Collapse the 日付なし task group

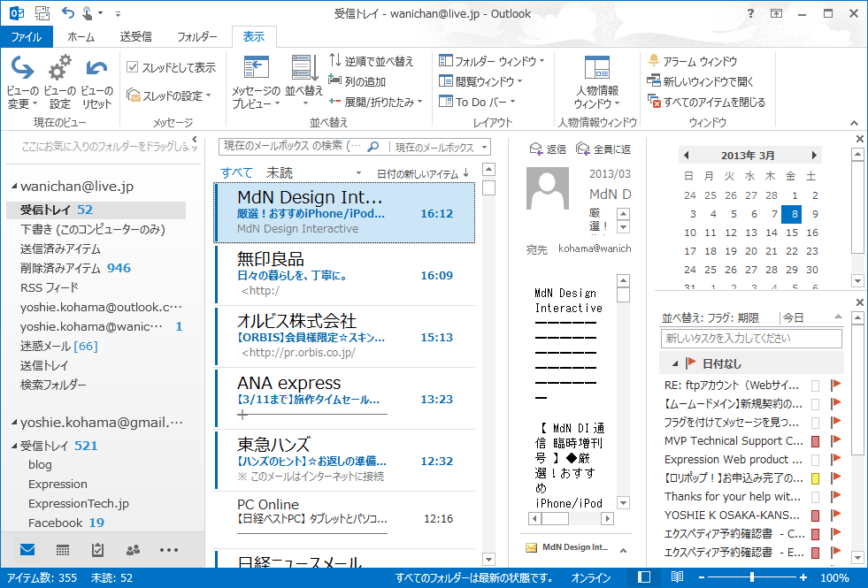click(675, 364)
